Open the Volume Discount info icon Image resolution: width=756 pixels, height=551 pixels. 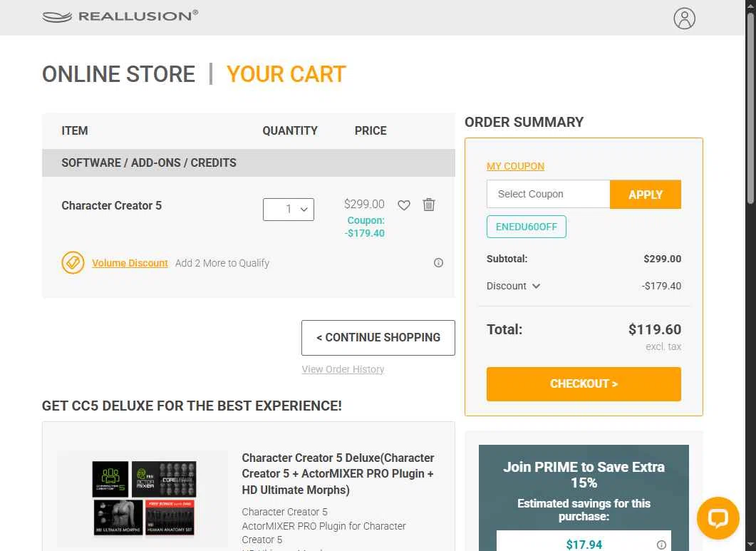point(438,262)
